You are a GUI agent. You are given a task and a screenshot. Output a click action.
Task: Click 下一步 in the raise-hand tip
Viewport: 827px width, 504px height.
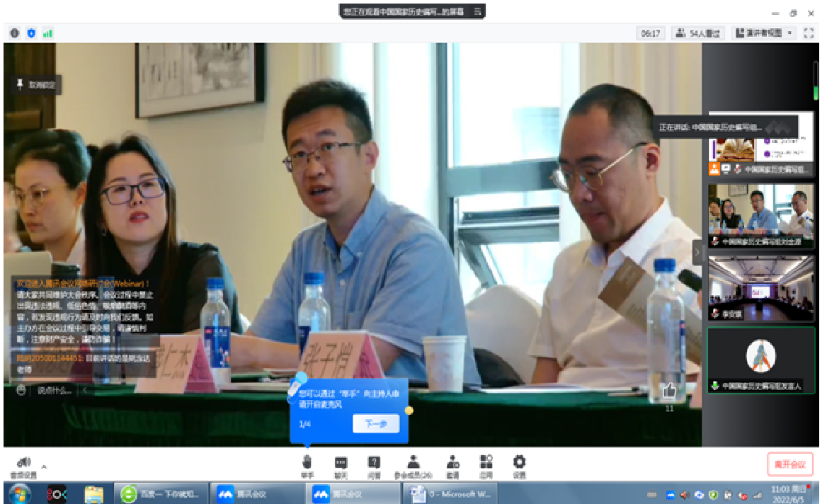click(375, 423)
